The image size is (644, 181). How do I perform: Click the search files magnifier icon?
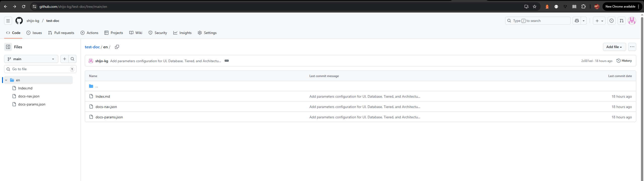[72, 59]
